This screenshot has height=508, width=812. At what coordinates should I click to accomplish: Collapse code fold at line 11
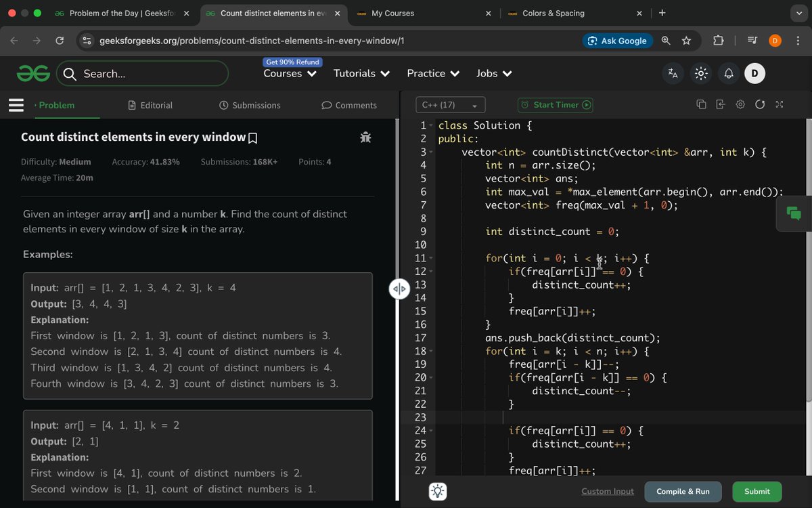pos(431,259)
